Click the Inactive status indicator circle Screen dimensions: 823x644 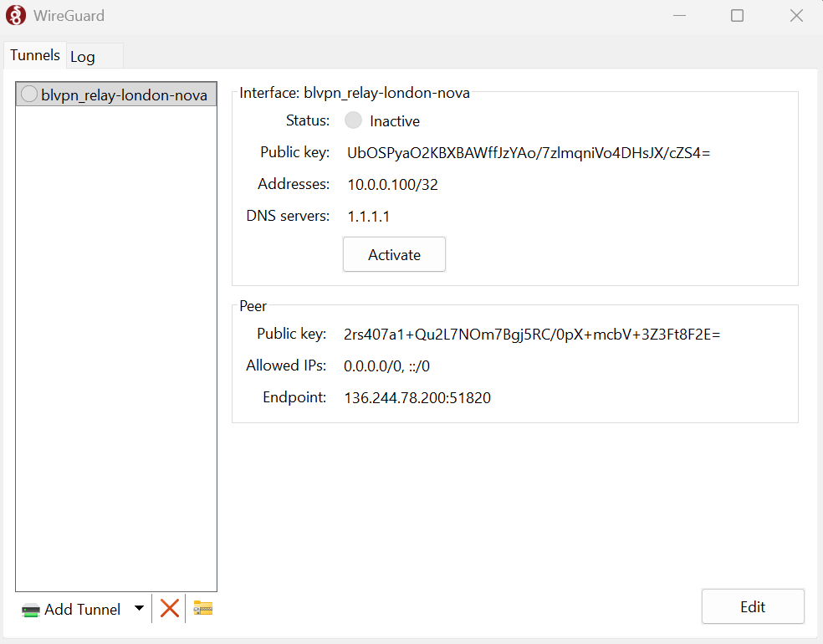(x=354, y=120)
